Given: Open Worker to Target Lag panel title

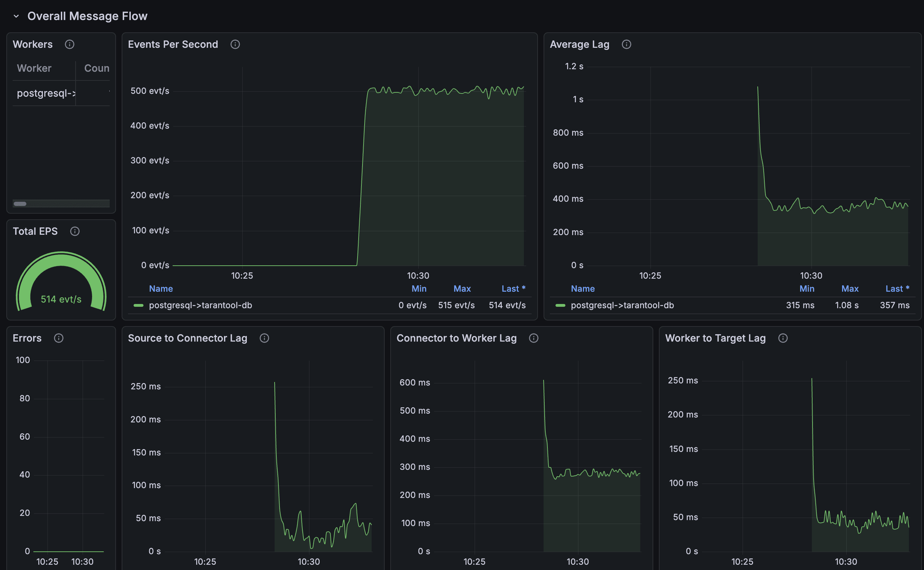Looking at the screenshot, I should pos(716,338).
